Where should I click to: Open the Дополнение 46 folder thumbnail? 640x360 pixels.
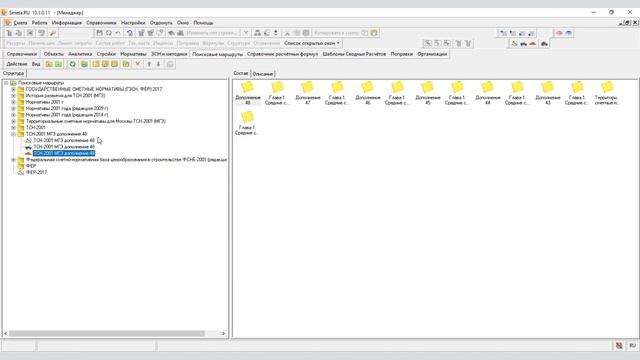click(367, 93)
